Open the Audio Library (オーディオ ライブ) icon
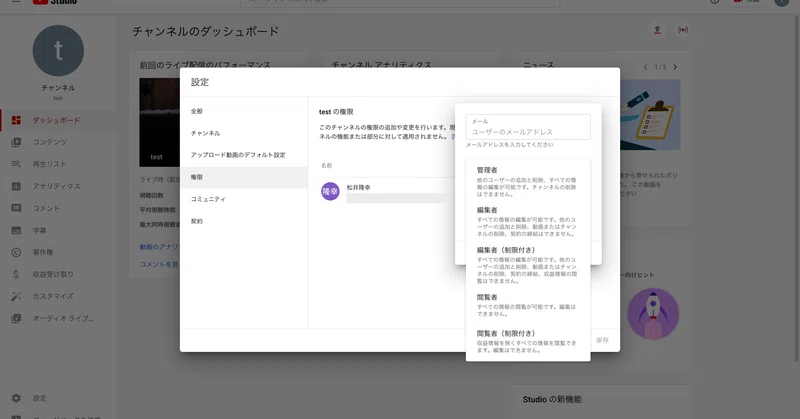This screenshot has height=419, width=800. point(16,318)
